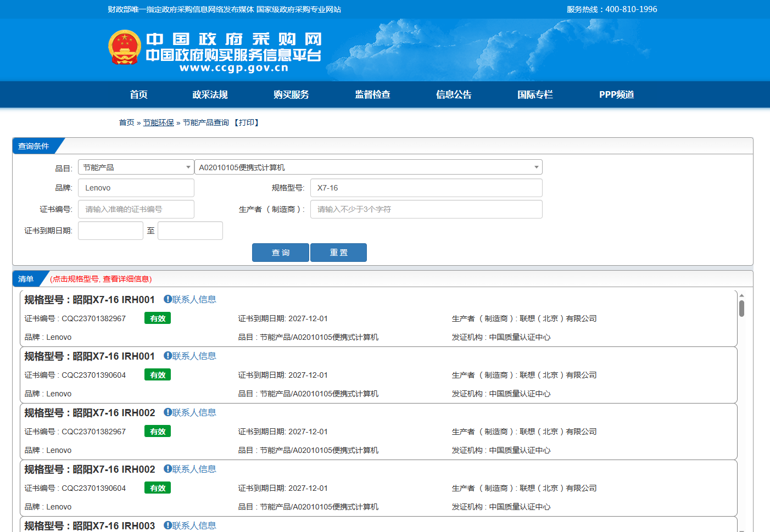Click info icon for first IRH002 联系人信息
Screen dimensions: 770x532
point(168,412)
